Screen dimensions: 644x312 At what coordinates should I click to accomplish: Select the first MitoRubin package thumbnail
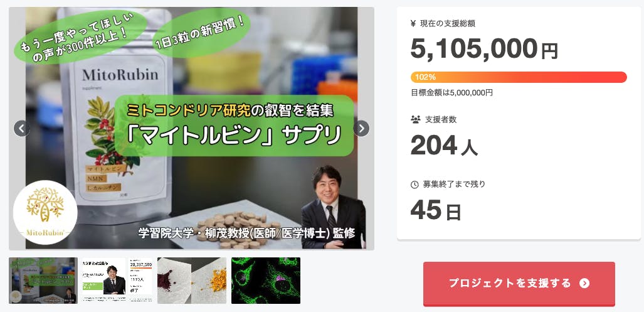coord(43,281)
